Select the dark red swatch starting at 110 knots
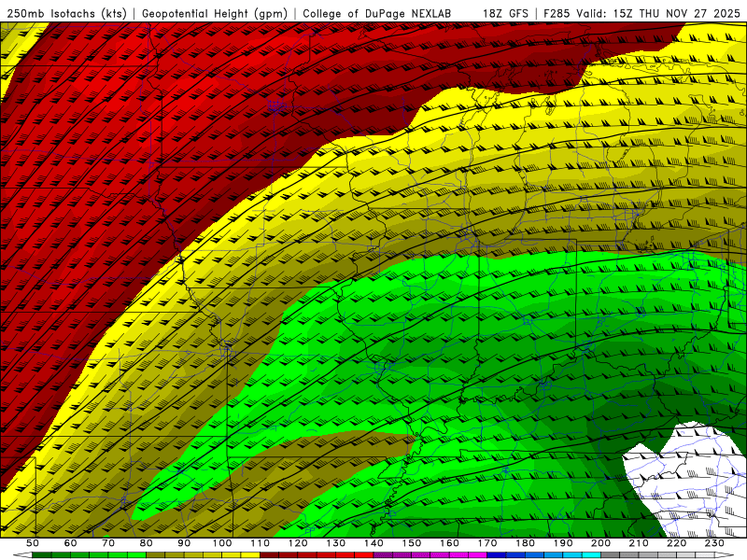The height and width of the screenshot is (560, 747). [x=270, y=555]
